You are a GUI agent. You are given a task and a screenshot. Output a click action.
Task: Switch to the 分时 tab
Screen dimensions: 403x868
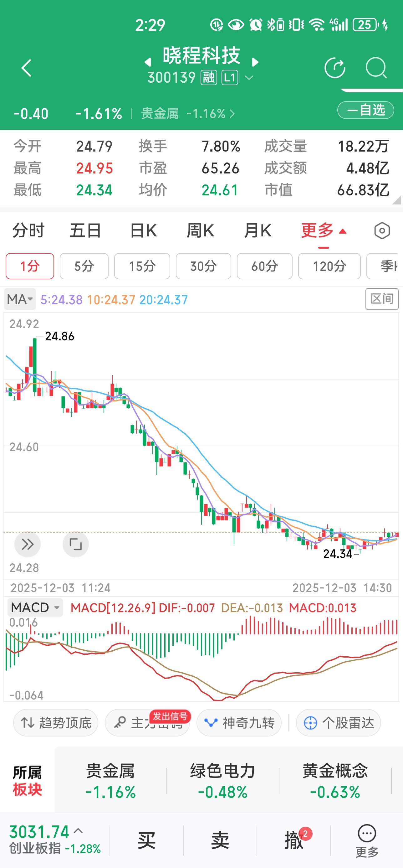click(x=28, y=231)
